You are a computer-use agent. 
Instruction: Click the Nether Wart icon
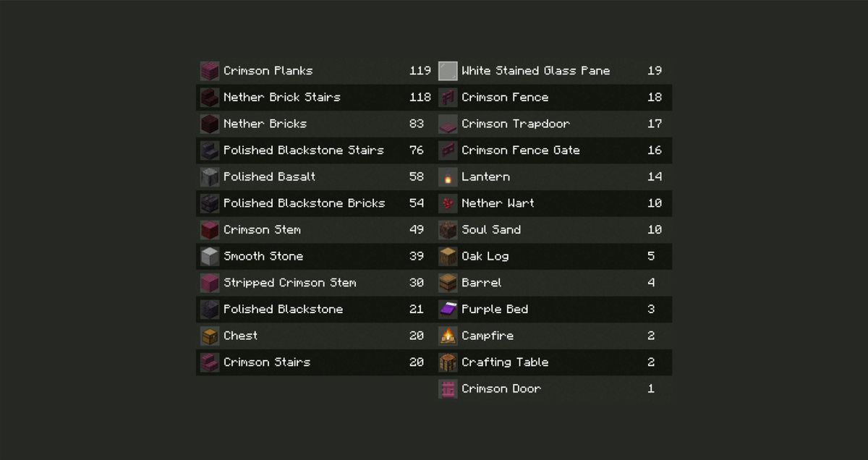coord(448,203)
